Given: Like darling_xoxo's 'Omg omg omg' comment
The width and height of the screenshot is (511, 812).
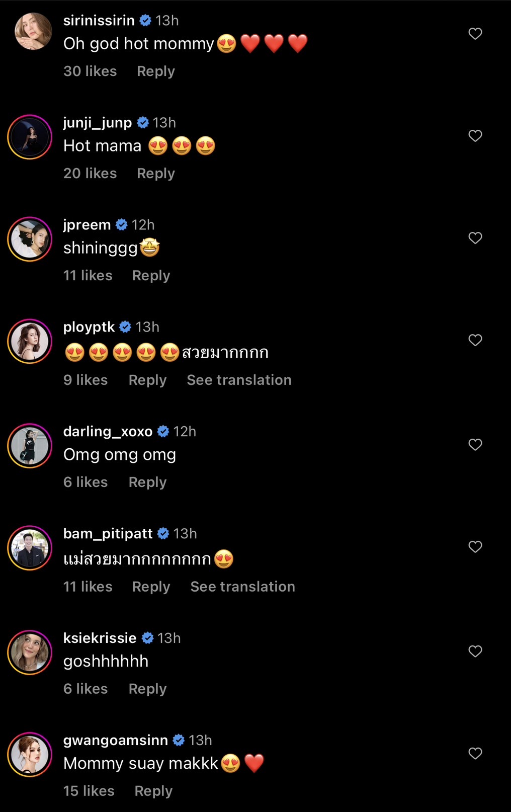Looking at the screenshot, I should pos(475,445).
